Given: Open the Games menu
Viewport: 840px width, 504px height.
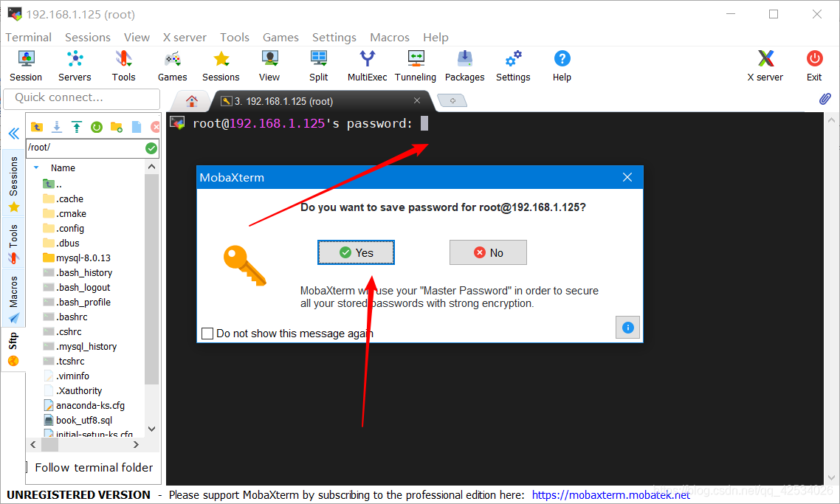Looking at the screenshot, I should pos(280,38).
